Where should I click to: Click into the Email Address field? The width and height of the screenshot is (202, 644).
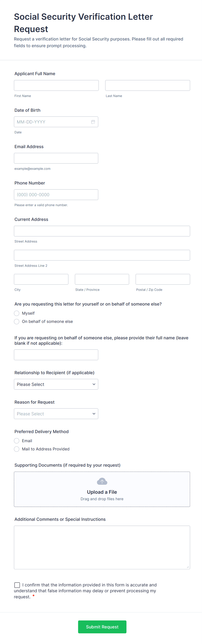[56, 158]
